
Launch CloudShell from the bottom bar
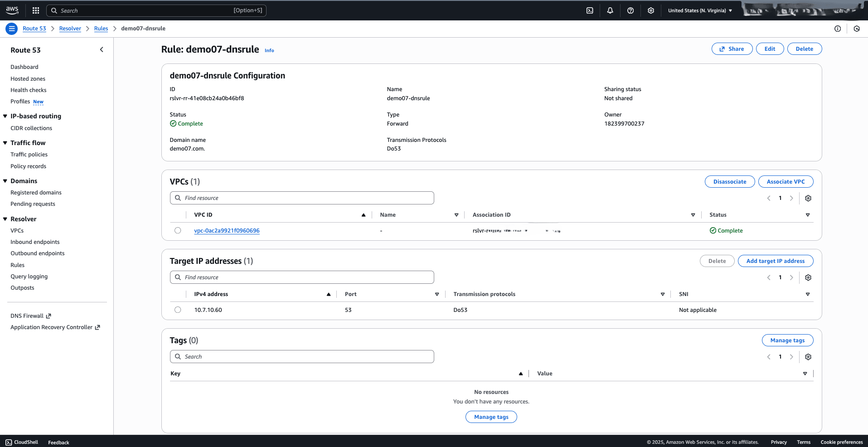pyautogui.click(x=21, y=442)
